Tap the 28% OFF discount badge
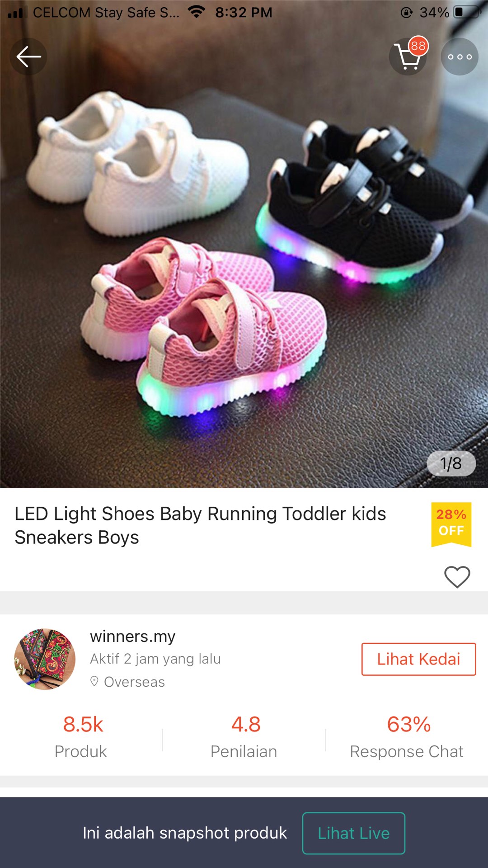The width and height of the screenshot is (488, 868). [451, 524]
